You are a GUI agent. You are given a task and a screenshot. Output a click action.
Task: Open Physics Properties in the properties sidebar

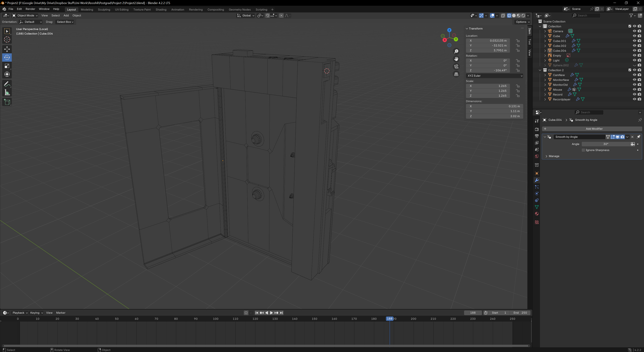point(537,194)
